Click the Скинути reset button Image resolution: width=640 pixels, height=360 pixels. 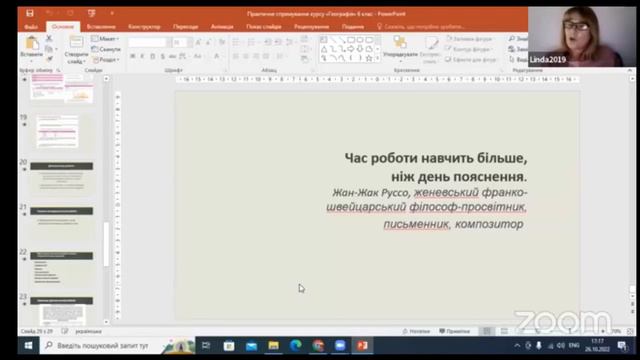pyautogui.click(x=106, y=49)
